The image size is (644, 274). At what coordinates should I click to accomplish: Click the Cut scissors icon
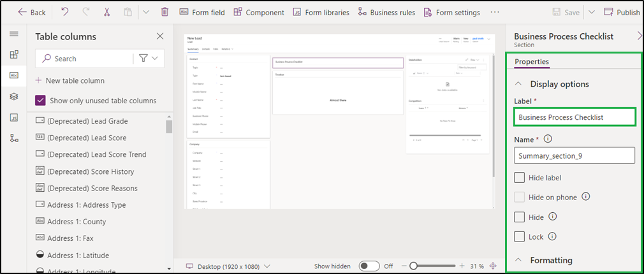tap(106, 12)
